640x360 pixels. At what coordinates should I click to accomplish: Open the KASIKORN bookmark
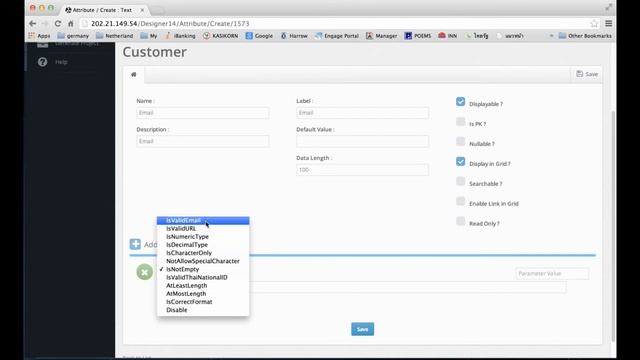coord(220,36)
